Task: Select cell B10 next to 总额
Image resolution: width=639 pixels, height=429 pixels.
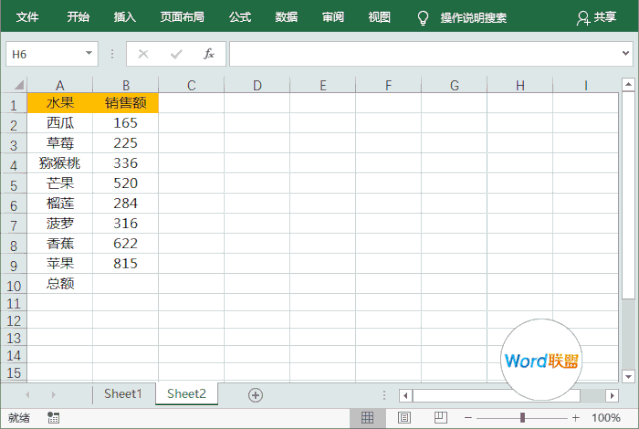Action: [125, 283]
